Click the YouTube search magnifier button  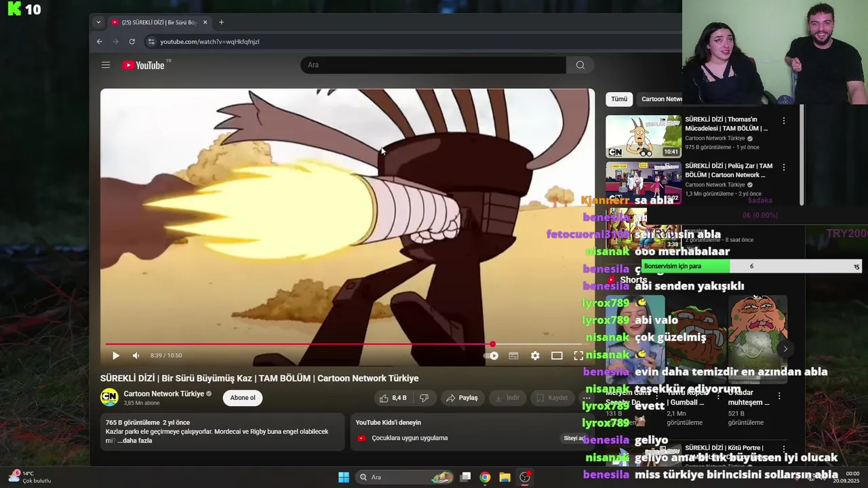coord(580,65)
